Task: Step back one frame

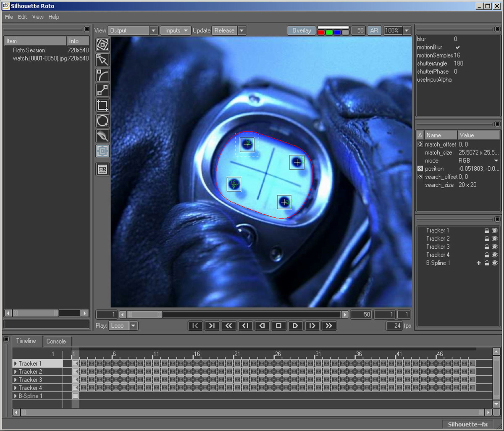Action: 245,326
